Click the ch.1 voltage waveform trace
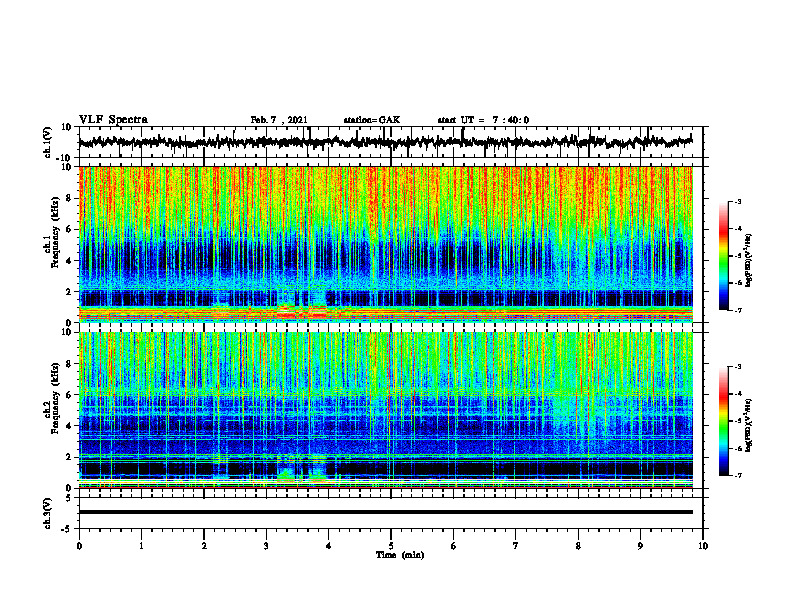 tap(385, 142)
